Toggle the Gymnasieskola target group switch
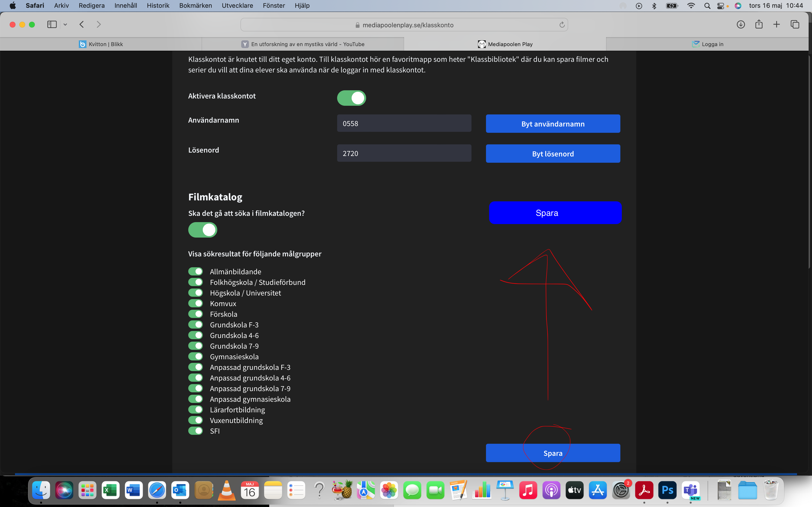 click(196, 356)
